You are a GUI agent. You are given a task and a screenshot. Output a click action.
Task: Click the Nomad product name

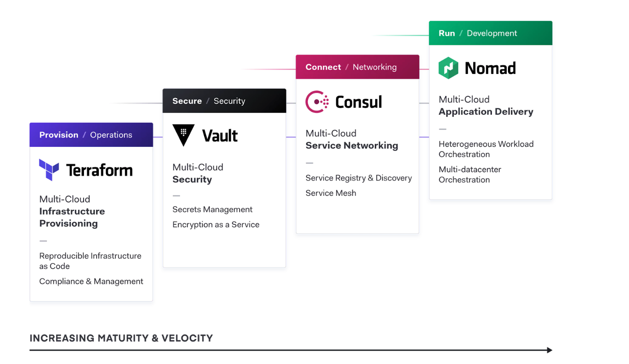coord(490,68)
